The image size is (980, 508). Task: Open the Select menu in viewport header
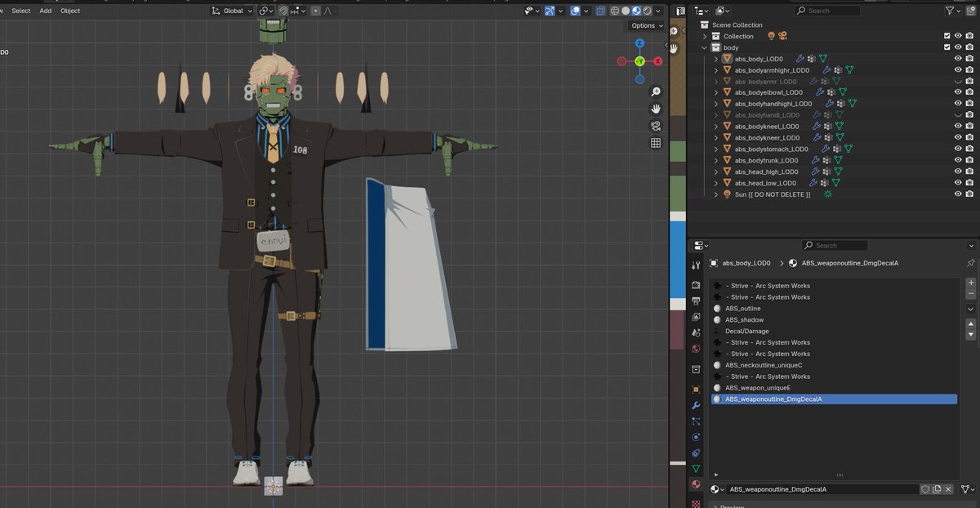tap(21, 11)
